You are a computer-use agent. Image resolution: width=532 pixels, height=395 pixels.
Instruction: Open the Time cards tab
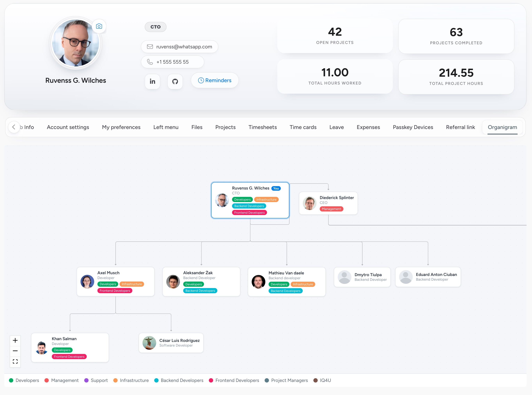click(x=303, y=127)
